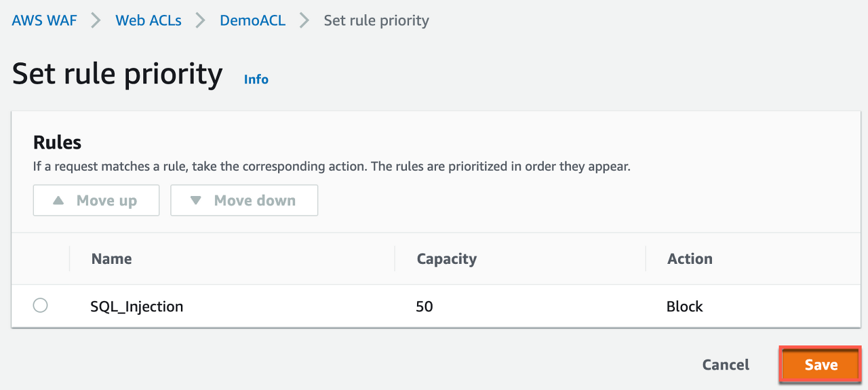This screenshot has height=390, width=868.
Task: Click the Name column header
Action: 111,259
